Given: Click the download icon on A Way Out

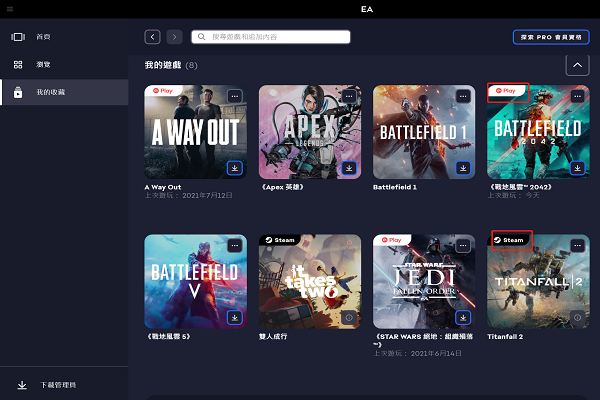Looking at the screenshot, I should point(234,168).
